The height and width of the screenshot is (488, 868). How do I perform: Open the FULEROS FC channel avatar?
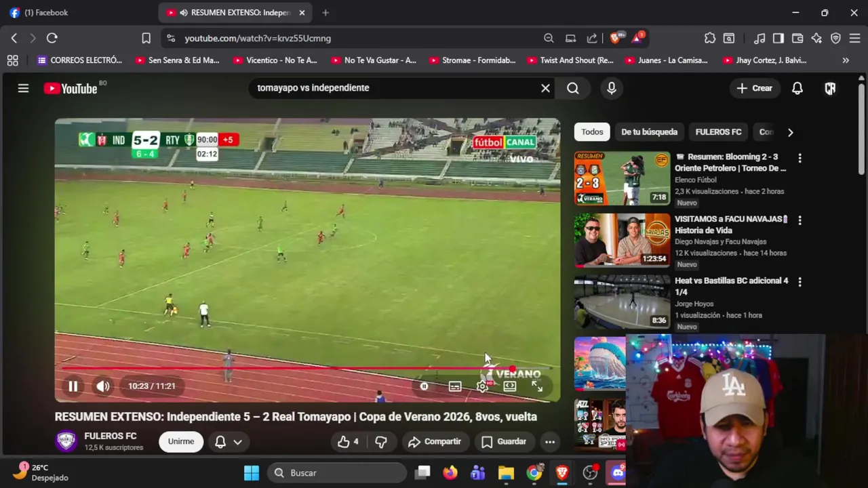(66, 442)
